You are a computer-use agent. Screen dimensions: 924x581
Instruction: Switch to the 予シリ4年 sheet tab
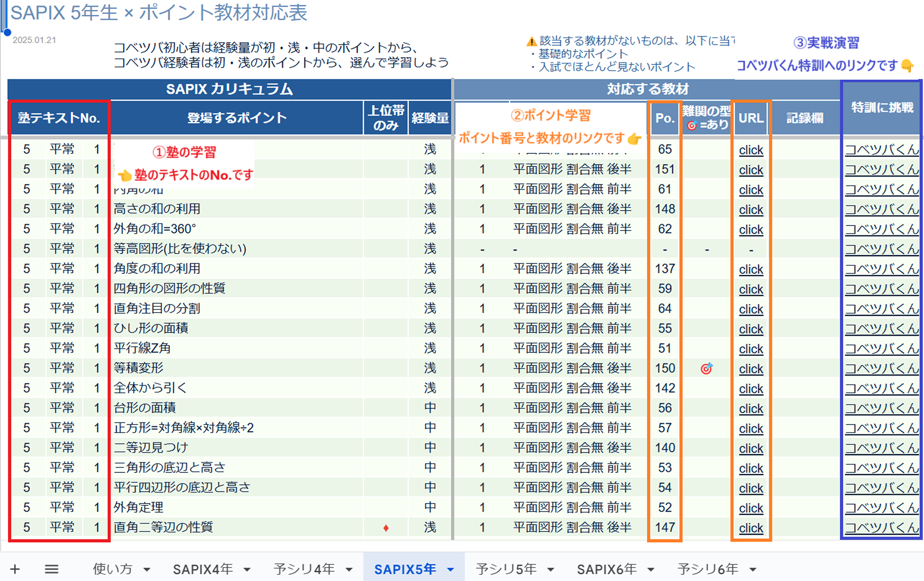tap(304, 569)
